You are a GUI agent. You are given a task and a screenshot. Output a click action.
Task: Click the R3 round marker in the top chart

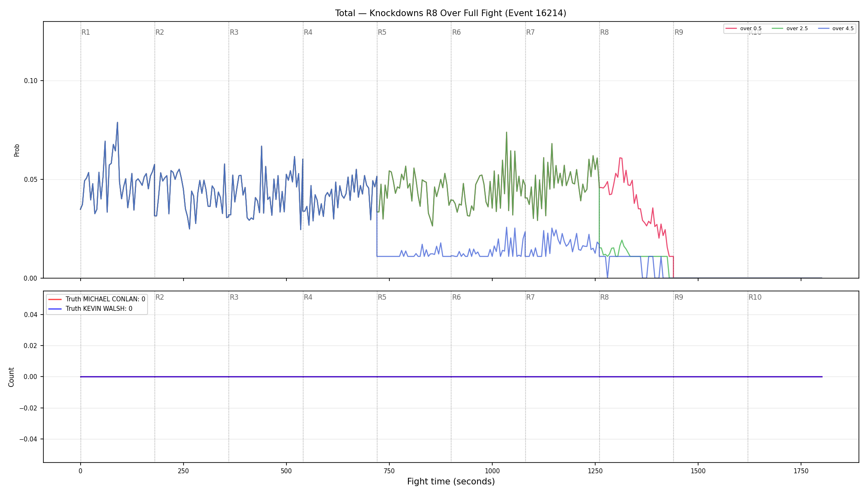click(x=234, y=32)
